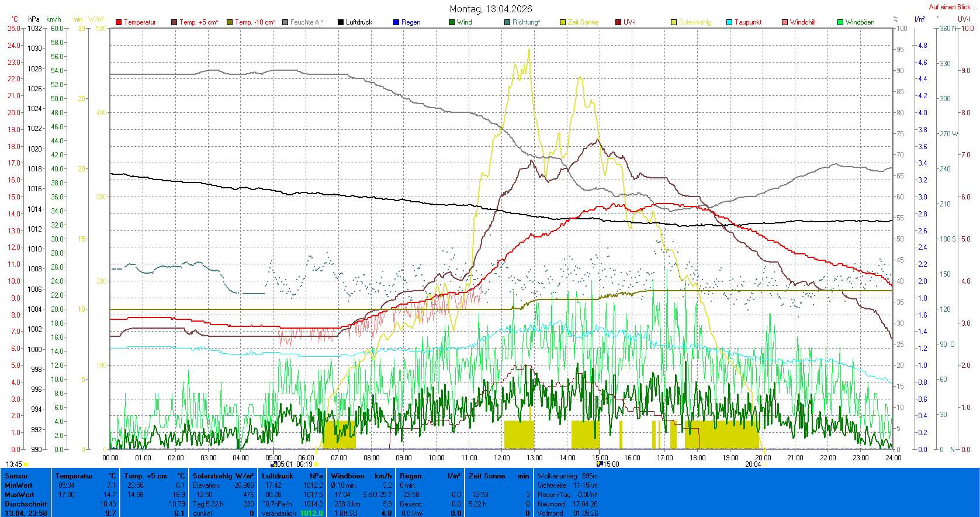The image size is (980, 517).
Task: Click the green Wind legend square
Action: (452, 22)
